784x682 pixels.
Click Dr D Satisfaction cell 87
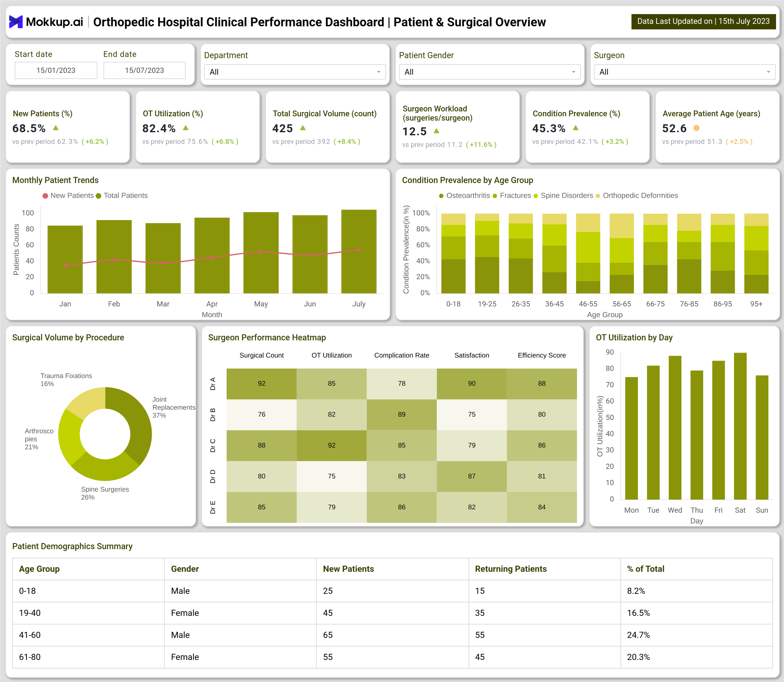[472, 477]
